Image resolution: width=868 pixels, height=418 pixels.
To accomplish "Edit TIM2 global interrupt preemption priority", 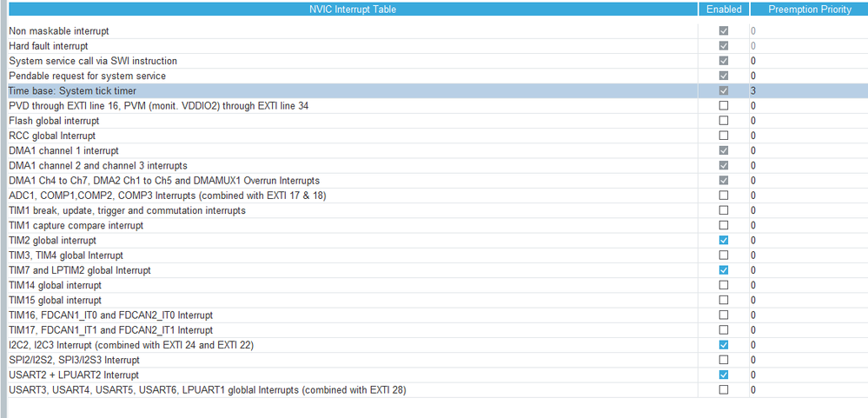I will click(x=809, y=240).
